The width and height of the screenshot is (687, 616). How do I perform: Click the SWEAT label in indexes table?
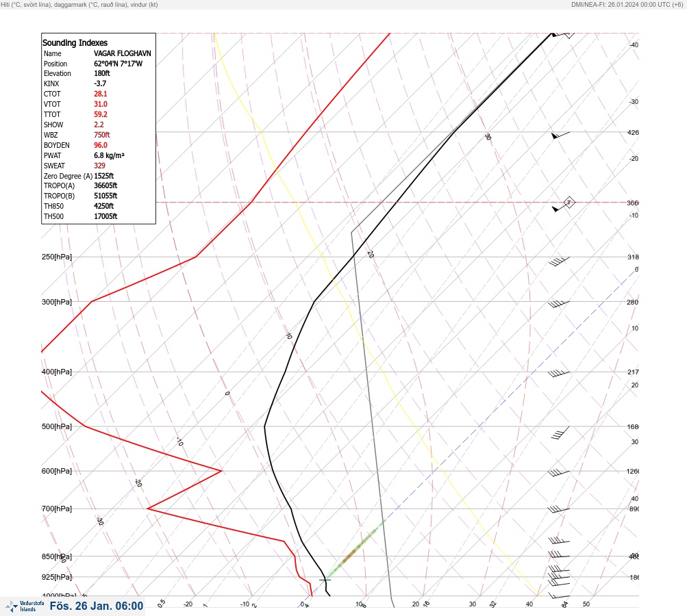click(x=54, y=166)
